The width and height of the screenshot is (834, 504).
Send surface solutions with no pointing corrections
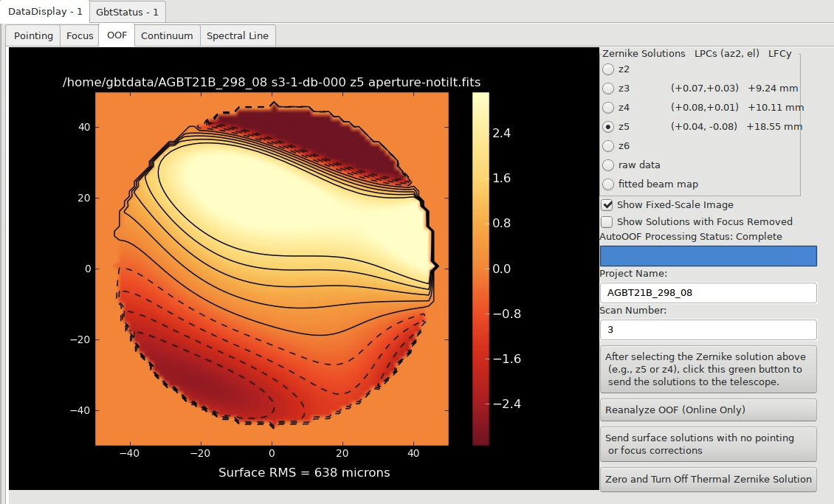tap(708, 444)
